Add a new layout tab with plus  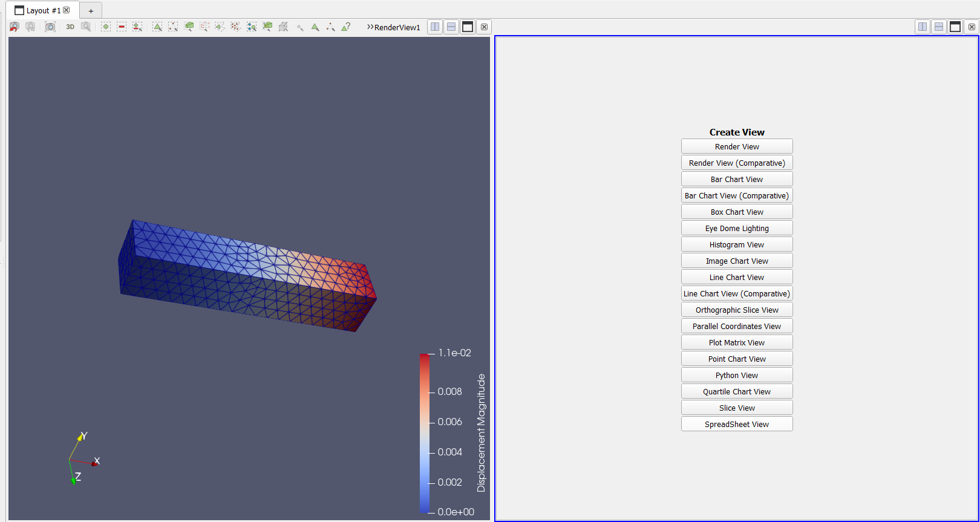coord(91,10)
